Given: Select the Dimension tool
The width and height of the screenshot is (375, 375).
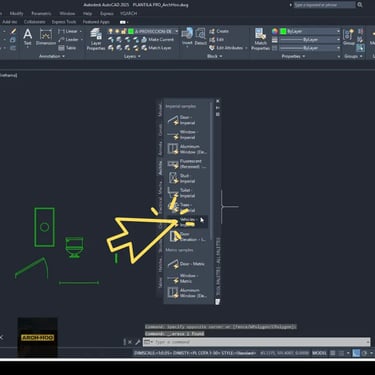Looking at the screenshot, I should pos(46,37).
